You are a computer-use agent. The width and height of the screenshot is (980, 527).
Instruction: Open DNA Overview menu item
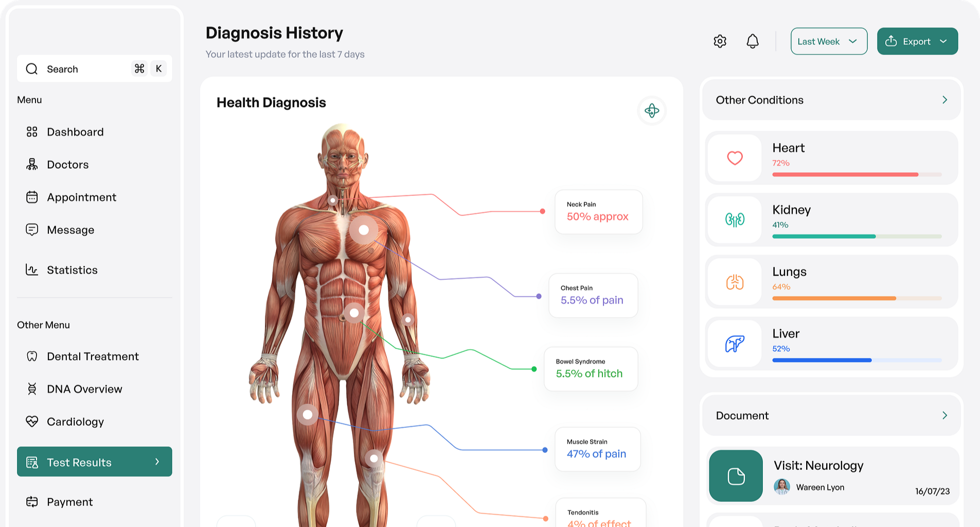point(84,389)
